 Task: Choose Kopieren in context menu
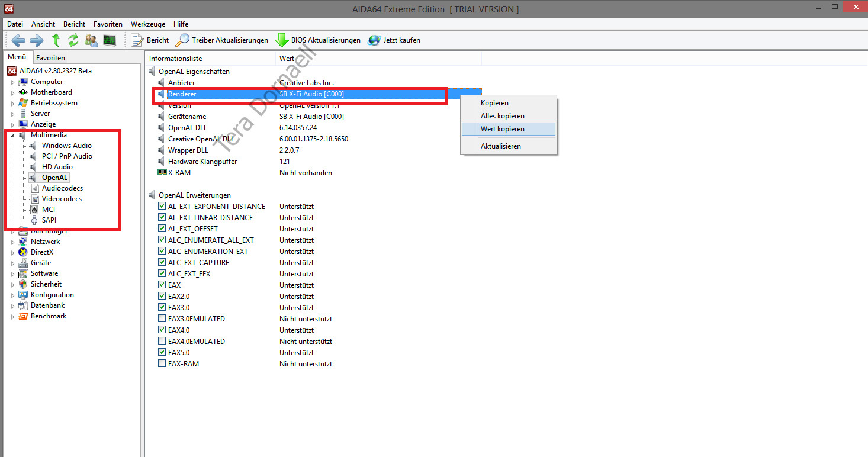[509, 103]
